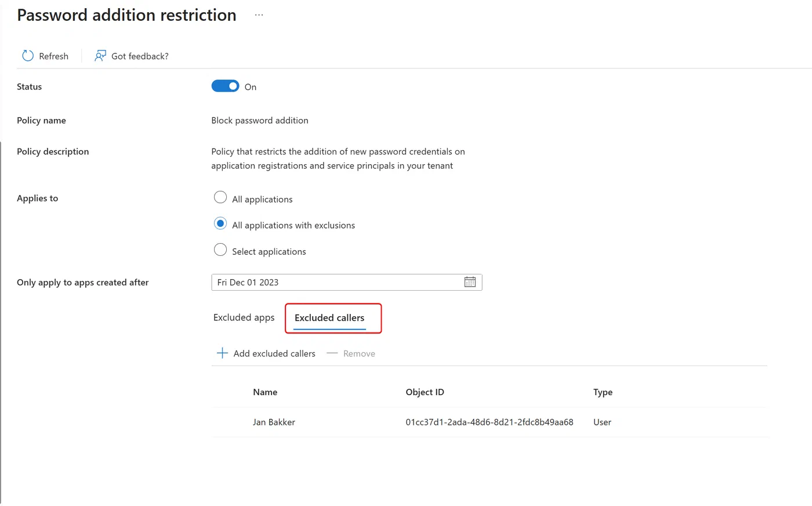Open the Excluded callers tab
The image size is (812, 506).
pos(329,318)
